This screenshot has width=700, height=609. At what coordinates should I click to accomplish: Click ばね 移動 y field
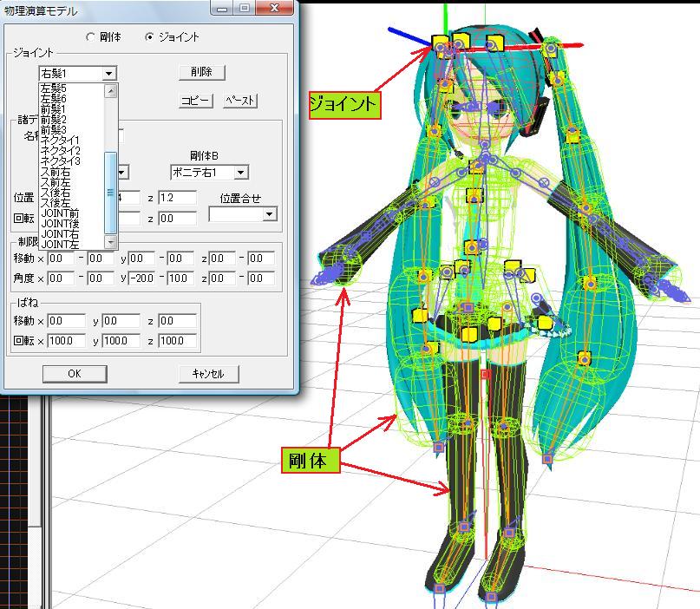(121, 321)
